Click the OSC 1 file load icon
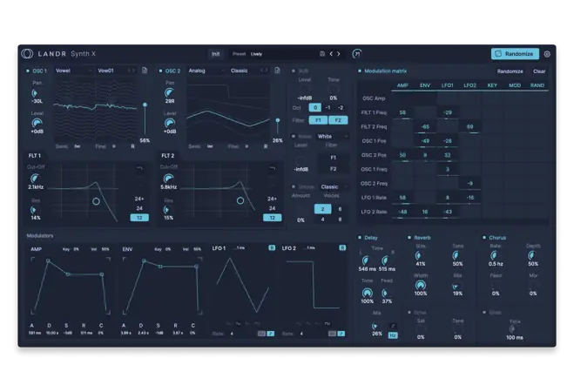Screen dimensions: 574x392 click(144, 71)
